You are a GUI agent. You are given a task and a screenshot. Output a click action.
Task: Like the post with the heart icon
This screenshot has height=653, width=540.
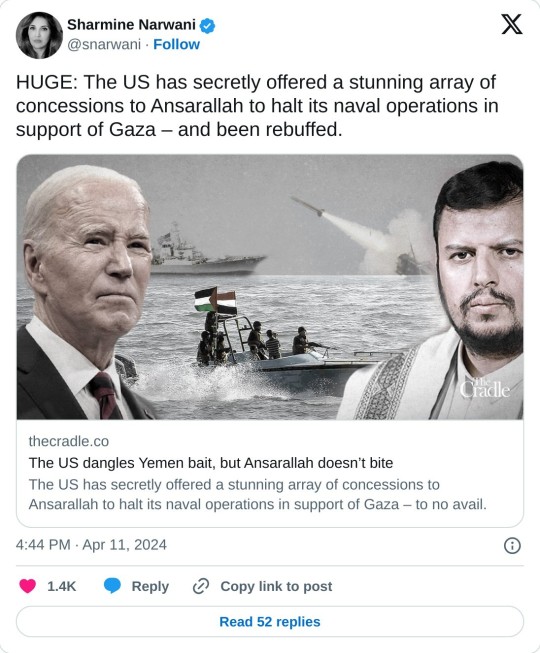click(x=27, y=586)
